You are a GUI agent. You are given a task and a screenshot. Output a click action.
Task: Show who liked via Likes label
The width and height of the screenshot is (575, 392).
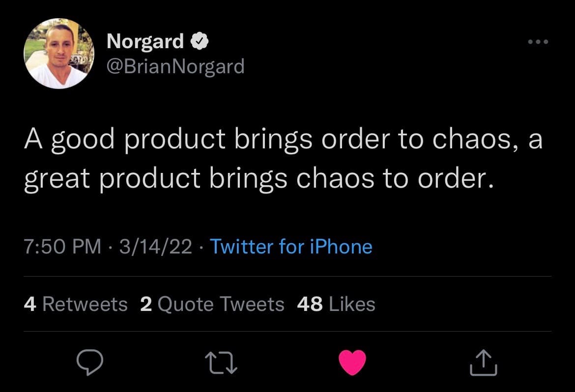pyautogui.click(x=351, y=304)
